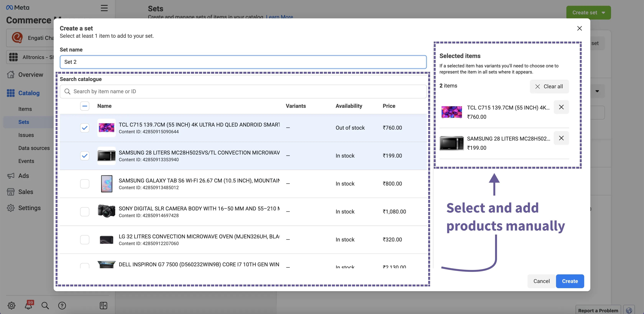This screenshot has width=644, height=314.
Task: Click the Create button
Action: click(x=570, y=281)
